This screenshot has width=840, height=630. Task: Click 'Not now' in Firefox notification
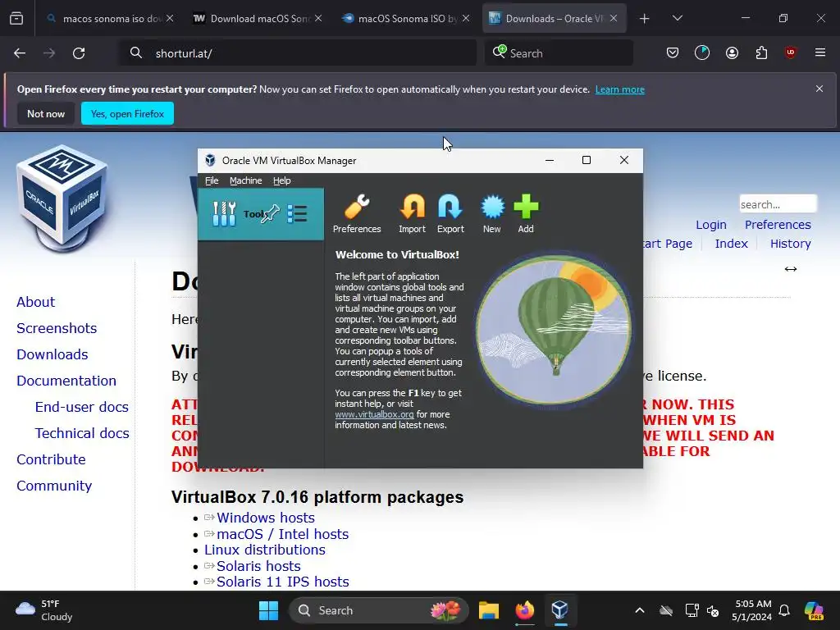[x=46, y=113]
